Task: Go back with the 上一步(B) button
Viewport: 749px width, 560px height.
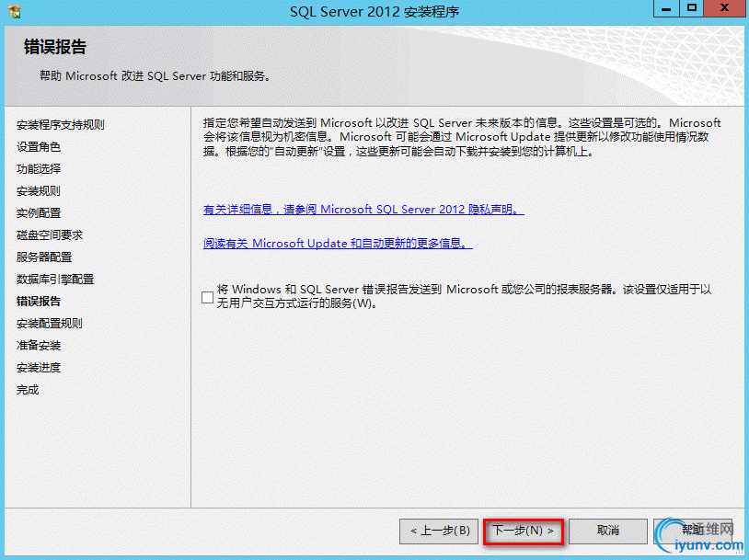Action: click(x=439, y=531)
